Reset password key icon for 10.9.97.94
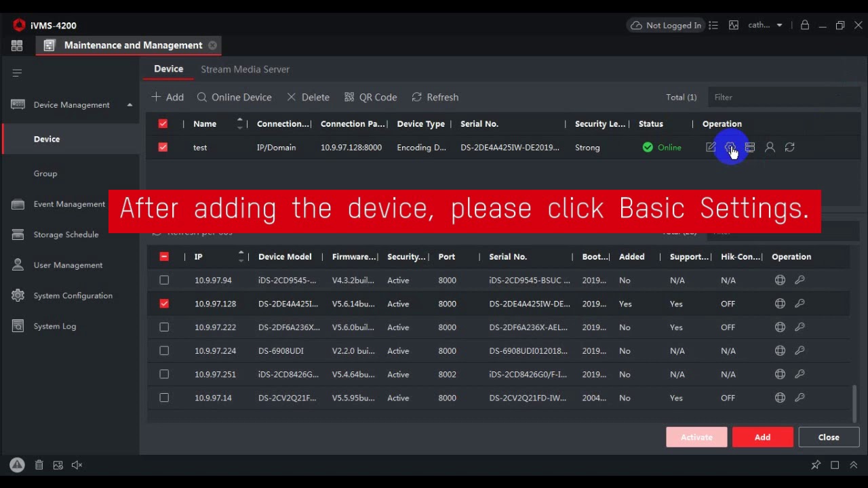This screenshot has width=868, height=488. [800, 280]
